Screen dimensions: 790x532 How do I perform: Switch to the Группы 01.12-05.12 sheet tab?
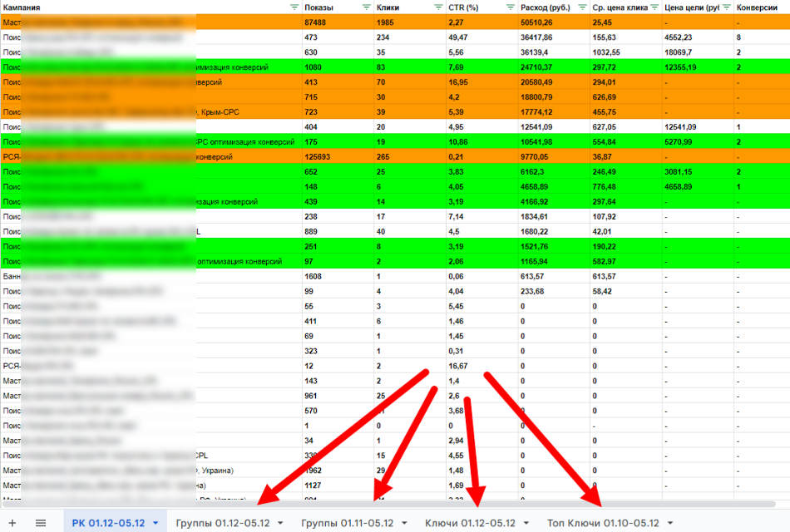coord(222,523)
